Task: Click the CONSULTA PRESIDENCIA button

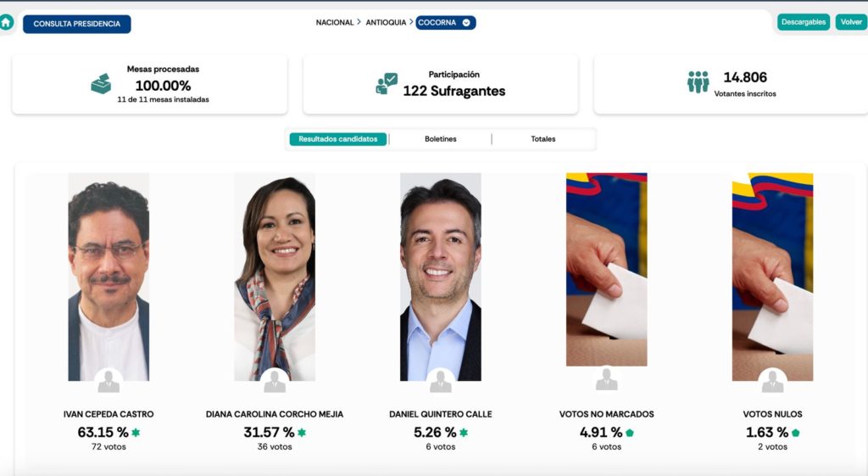Action: tap(77, 24)
